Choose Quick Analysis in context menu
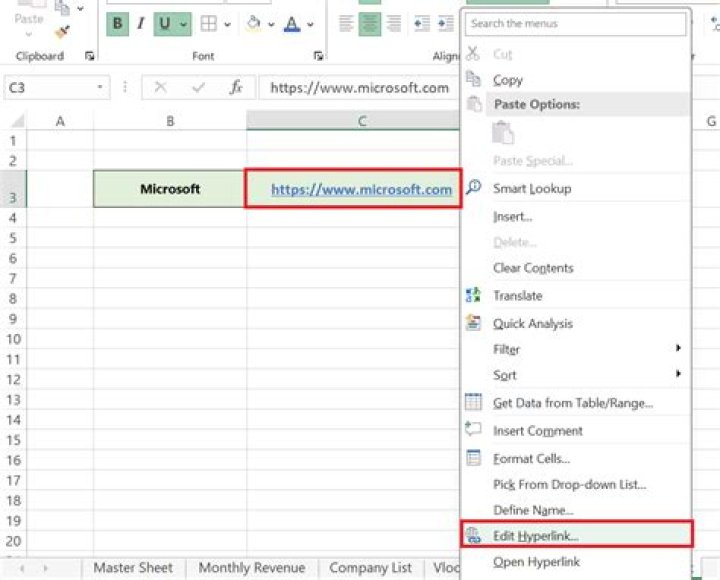720x580 pixels. [576, 323]
